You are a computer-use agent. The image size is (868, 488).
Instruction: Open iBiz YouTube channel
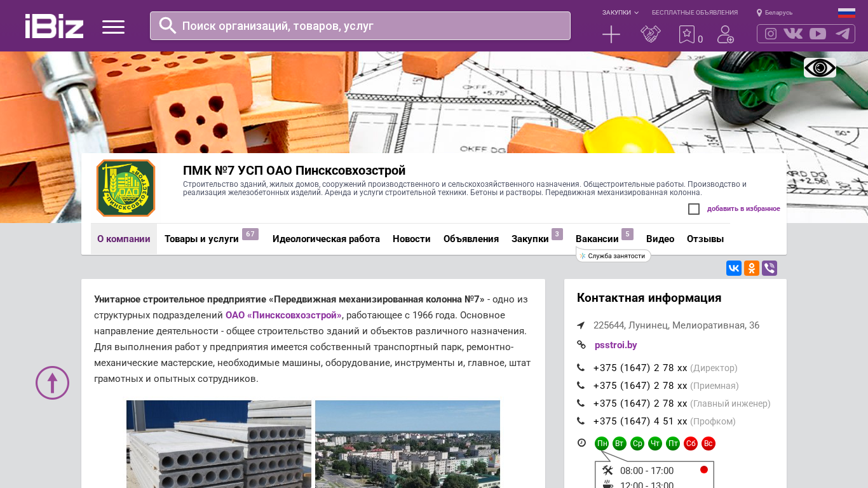tap(818, 34)
